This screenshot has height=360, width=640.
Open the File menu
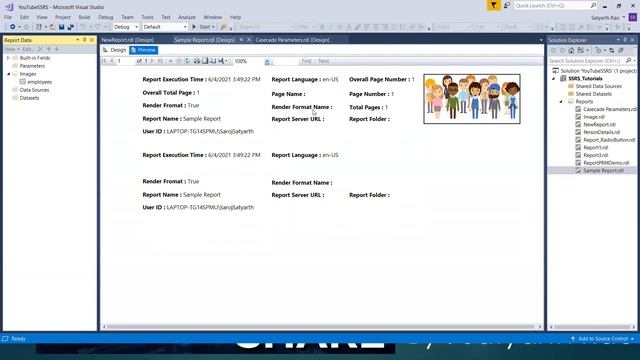8,17
